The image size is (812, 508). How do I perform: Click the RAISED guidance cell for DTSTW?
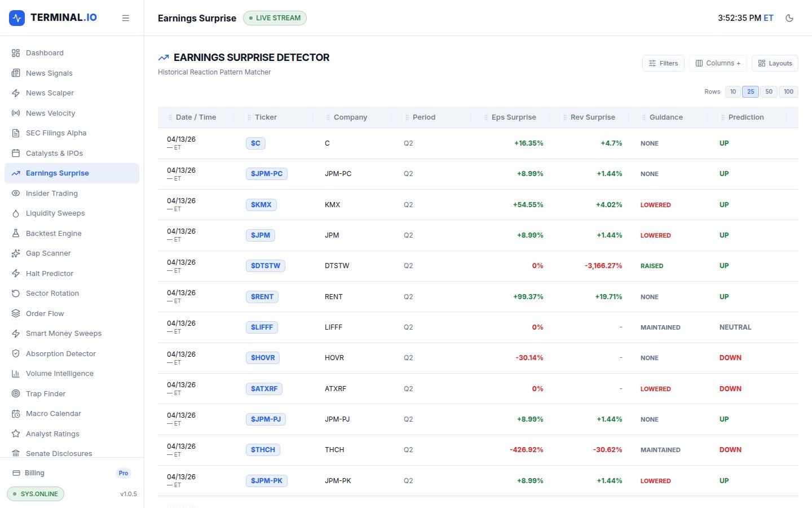coord(652,266)
